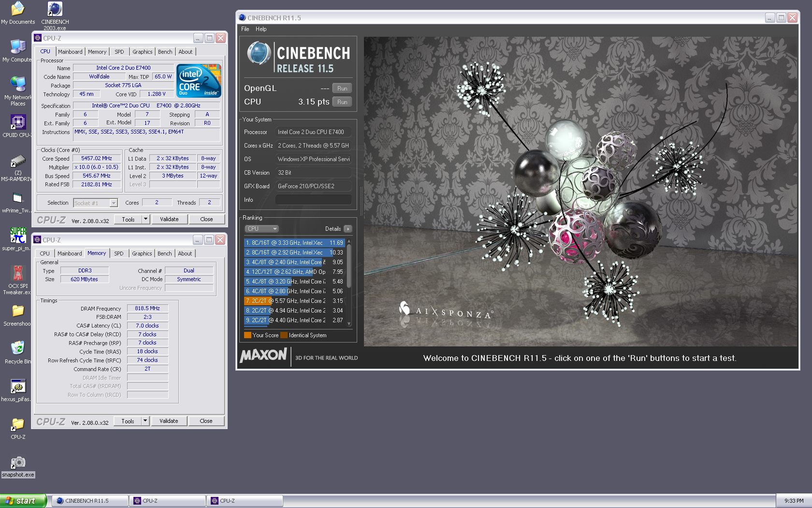812x508 pixels.
Task: Activate the second CPU-Z taskbar button
Action: 245,501
